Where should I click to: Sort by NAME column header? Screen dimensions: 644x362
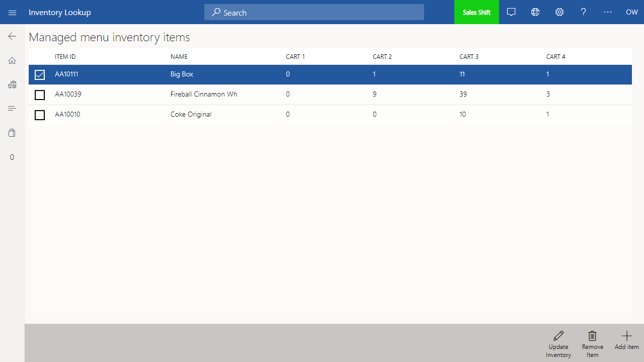tap(179, 56)
